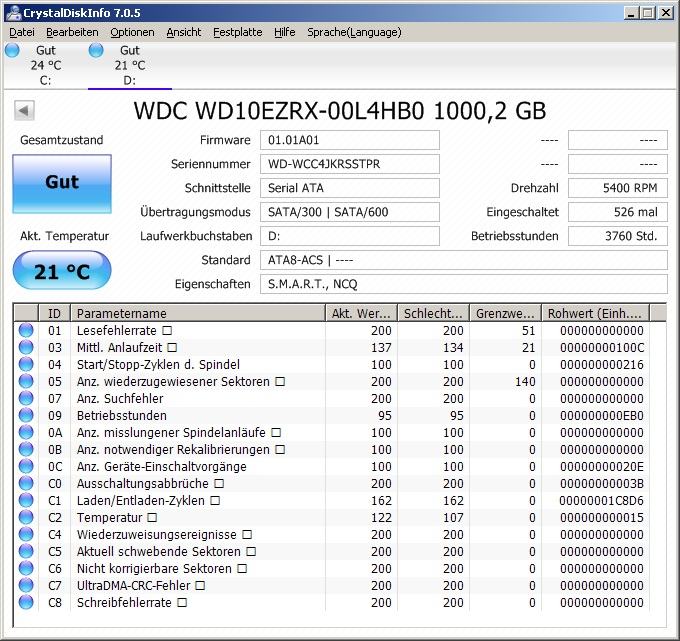This screenshot has width=680, height=641.
Task: Click status orb for Schreibfehlerrate row
Action: tap(26, 602)
